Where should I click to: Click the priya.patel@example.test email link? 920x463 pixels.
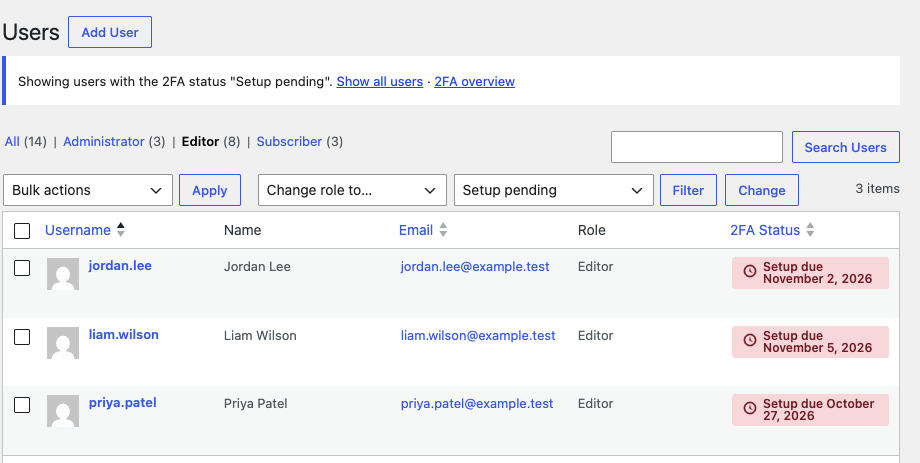pyautogui.click(x=477, y=404)
